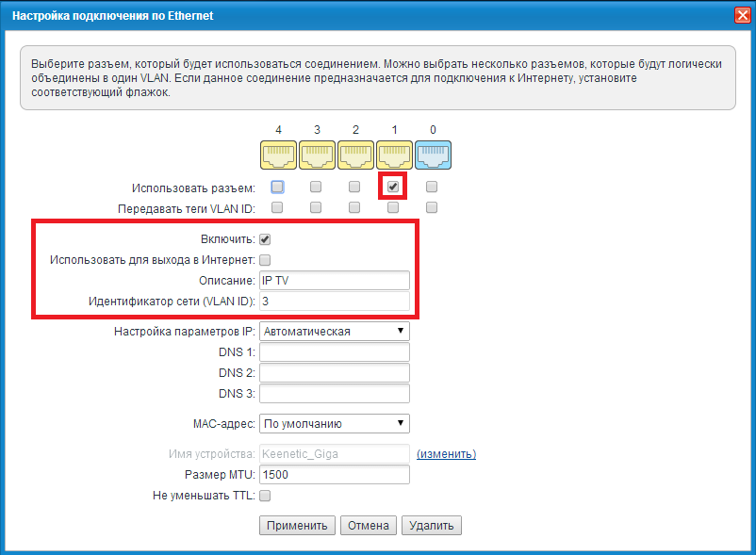Click the yellow Ethernet port 1 icon
Viewport: 756px width, 555px height.
point(393,156)
